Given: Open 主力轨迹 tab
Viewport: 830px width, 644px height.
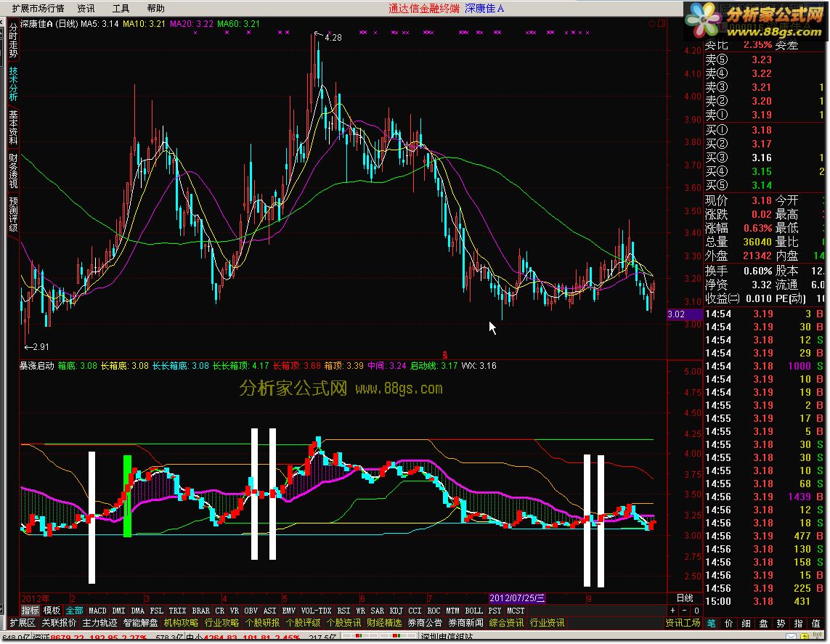Looking at the screenshot, I should coord(99,624).
